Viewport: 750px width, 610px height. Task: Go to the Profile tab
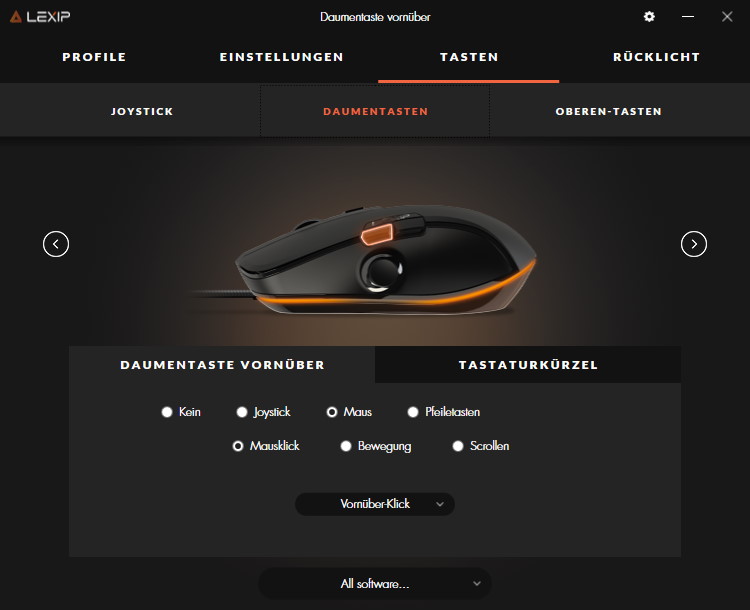tap(94, 57)
